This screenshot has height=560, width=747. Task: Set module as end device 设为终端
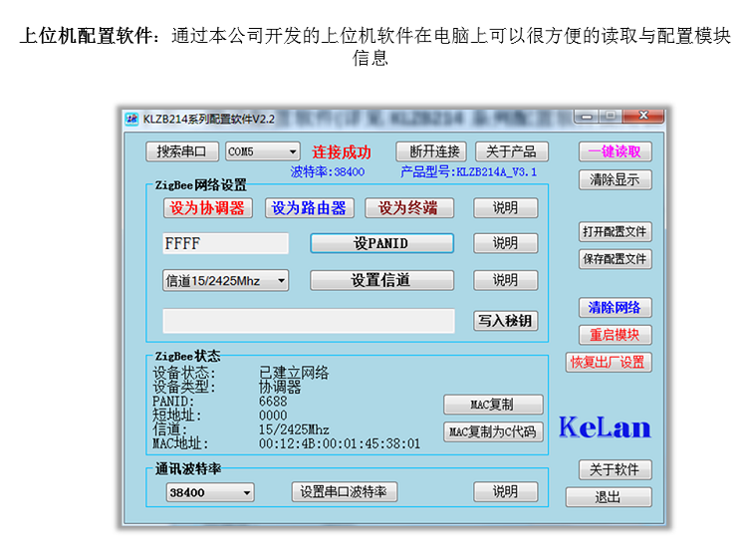pos(409,208)
